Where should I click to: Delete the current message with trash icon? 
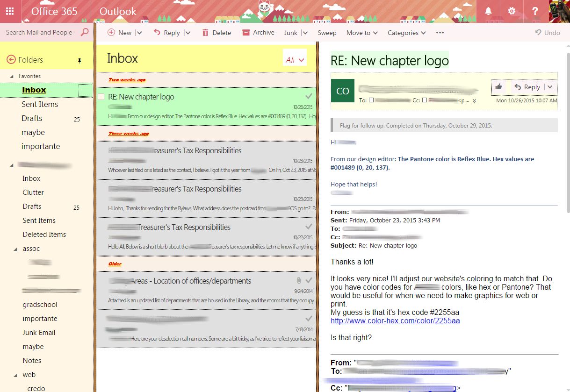pos(216,33)
